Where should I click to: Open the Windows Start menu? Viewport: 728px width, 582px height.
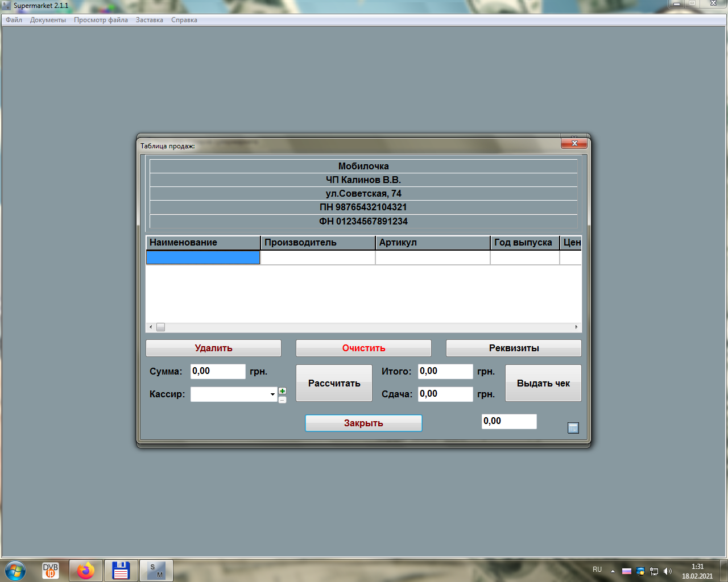tap(16, 571)
